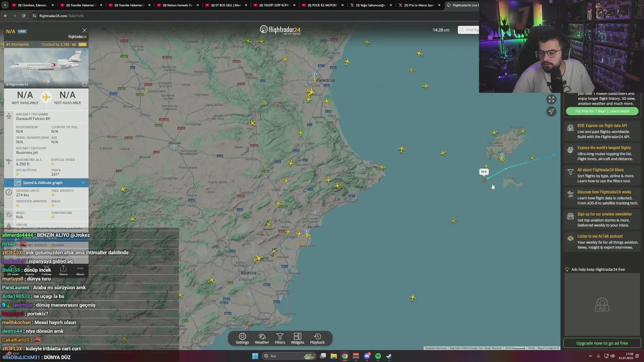This screenshot has height=362, width=644.
Task: Click the Share button in panel
Action: coord(63,270)
